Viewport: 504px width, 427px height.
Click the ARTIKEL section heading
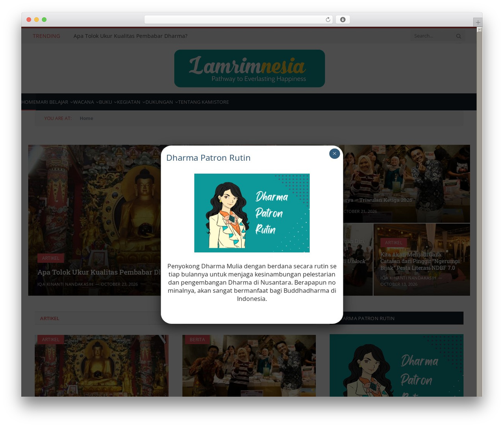(x=50, y=318)
